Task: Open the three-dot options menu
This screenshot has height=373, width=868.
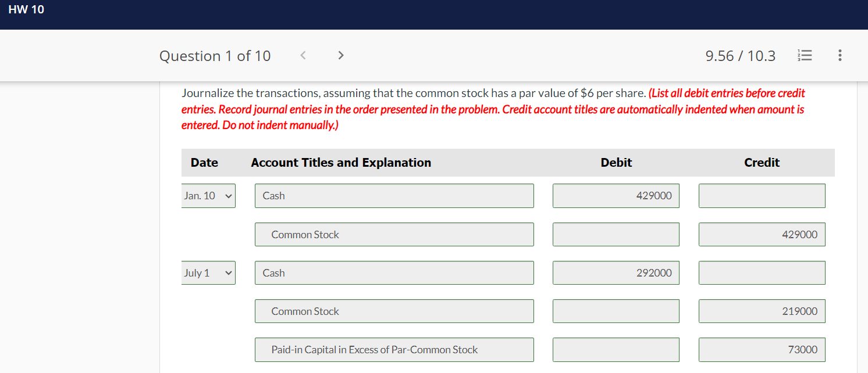Action: (840, 55)
